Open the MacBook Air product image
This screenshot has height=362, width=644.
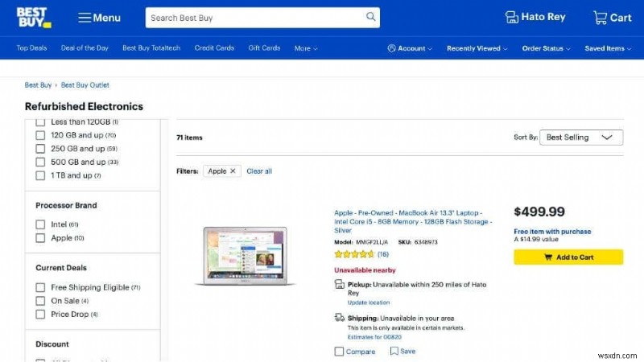246,256
